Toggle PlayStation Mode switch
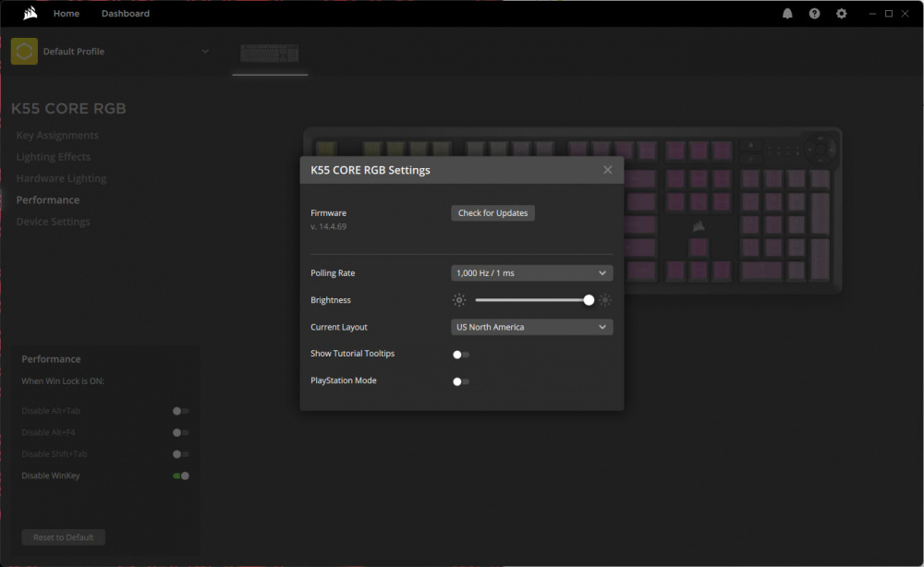The width and height of the screenshot is (924, 567). (461, 381)
